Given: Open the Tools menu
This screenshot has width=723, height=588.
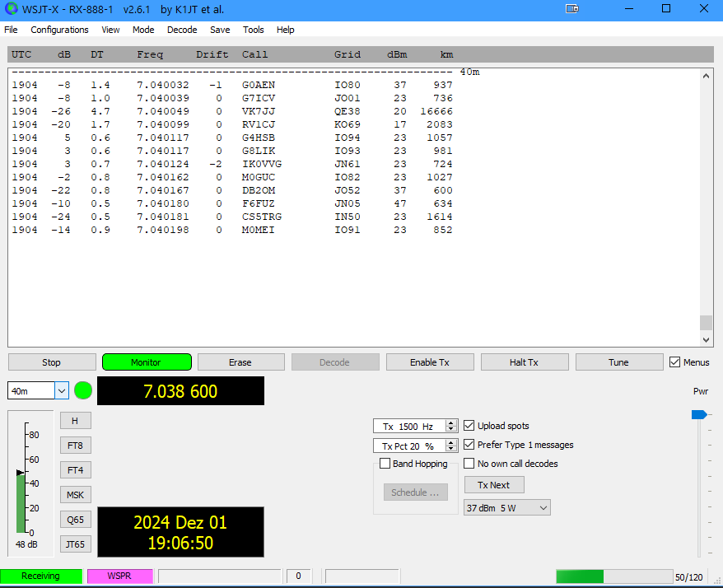Looking at the screenshot, I should 254,30.
